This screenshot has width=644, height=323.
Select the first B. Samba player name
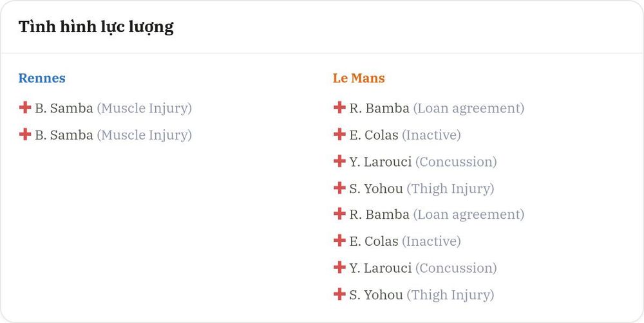click(x=64, y=108)
